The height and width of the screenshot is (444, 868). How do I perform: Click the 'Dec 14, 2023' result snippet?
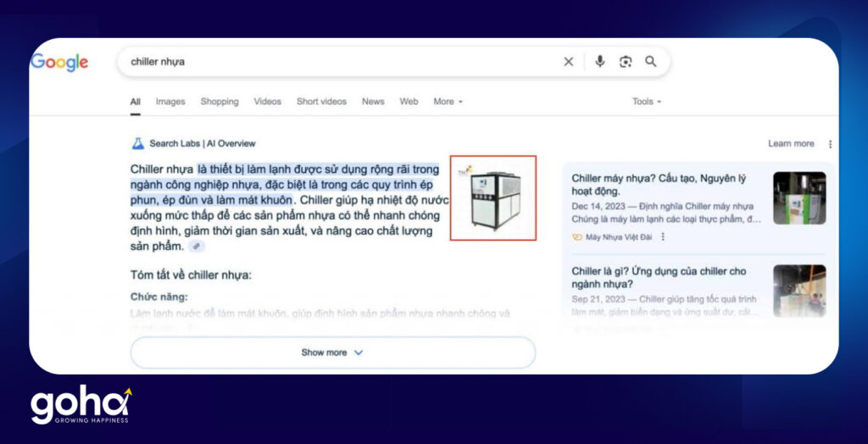(x=666, y=214)
